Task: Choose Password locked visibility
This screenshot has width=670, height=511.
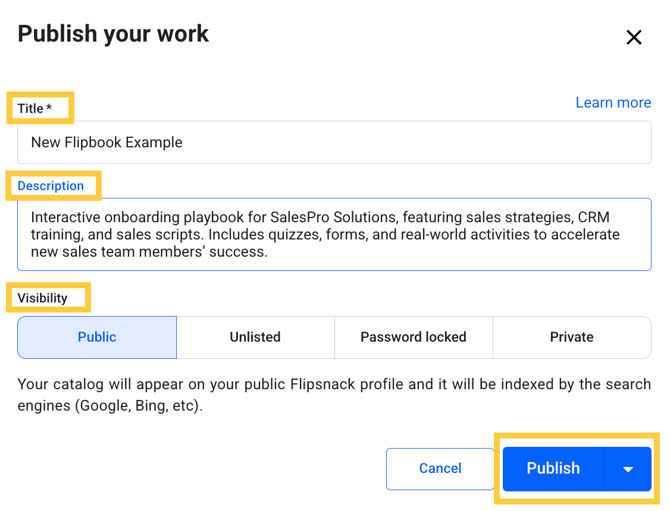Action: click(x=413, y=337)
